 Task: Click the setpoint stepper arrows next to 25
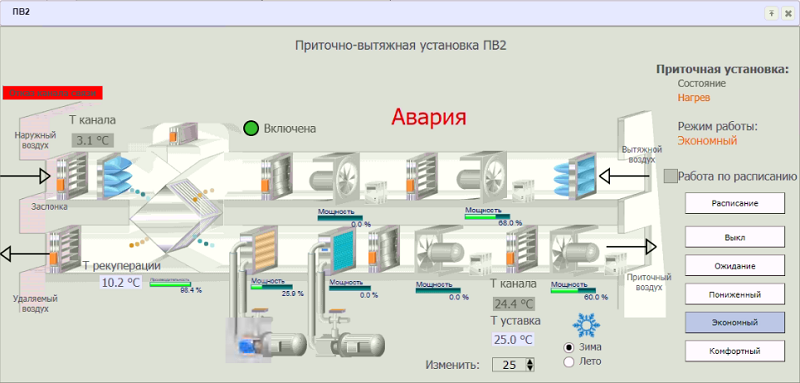click(x=530, y=365)
